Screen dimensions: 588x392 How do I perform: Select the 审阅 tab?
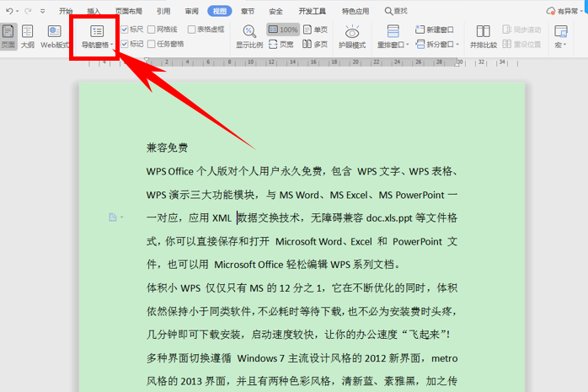pyautogui.click(x=191, y=11)
